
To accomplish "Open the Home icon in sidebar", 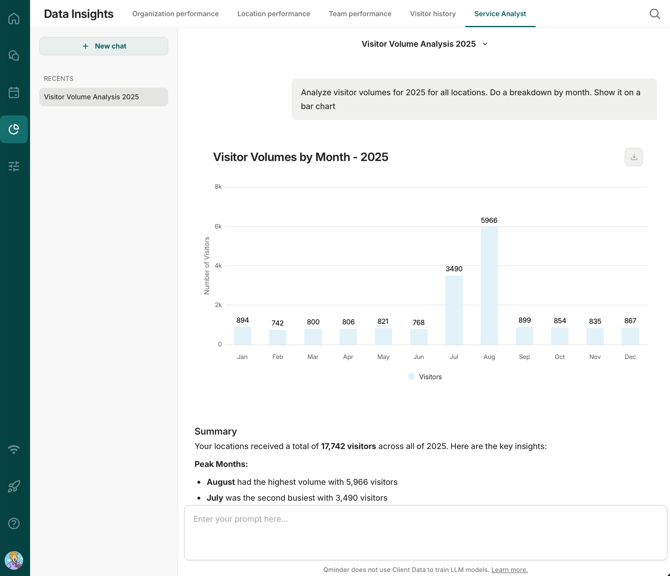I will 14,18.
